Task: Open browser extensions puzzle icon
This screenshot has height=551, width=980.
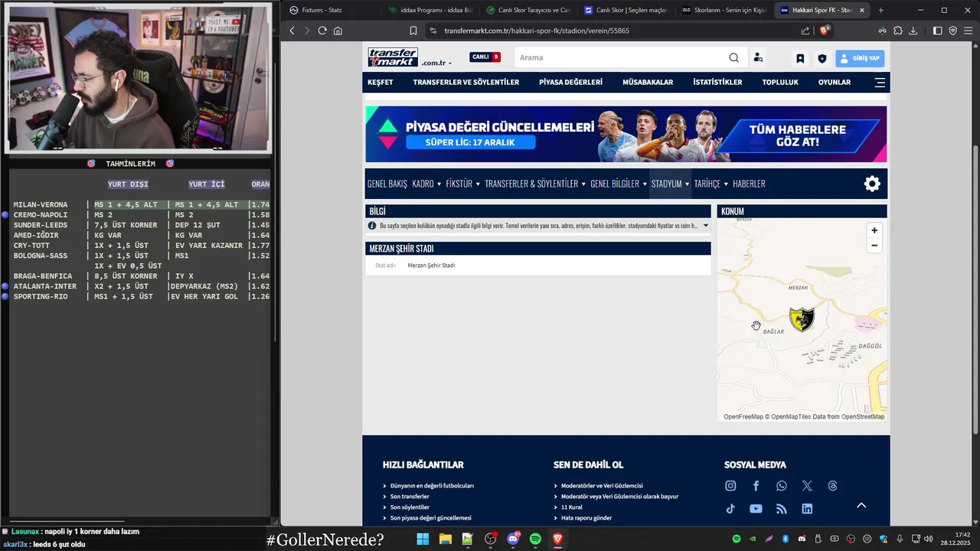Action: pos(898,31)
